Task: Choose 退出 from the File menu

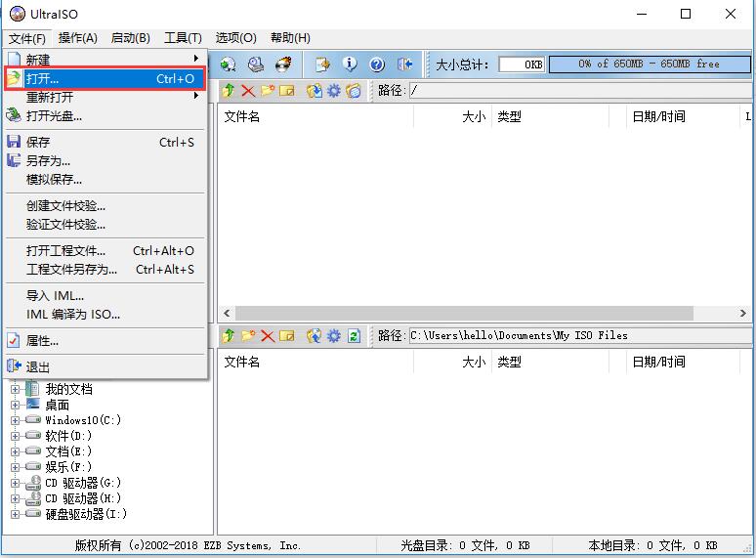Action: (105, 367)
